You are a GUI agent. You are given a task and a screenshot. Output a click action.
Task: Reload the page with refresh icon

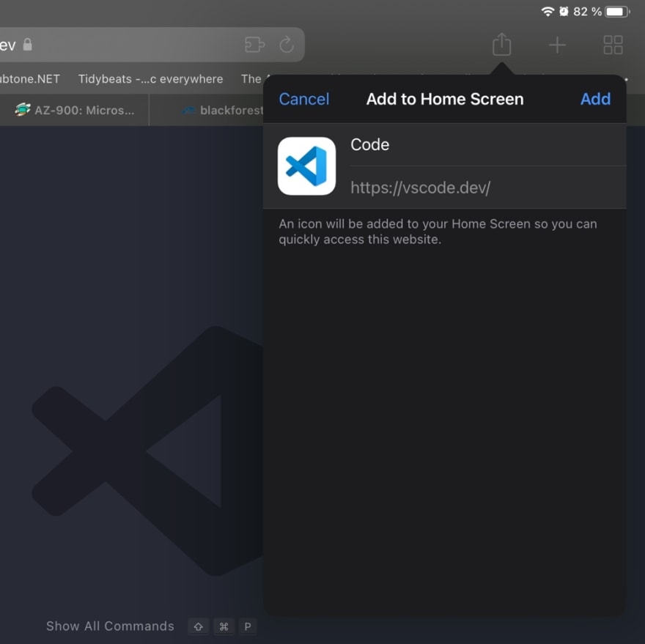(287, 45)
